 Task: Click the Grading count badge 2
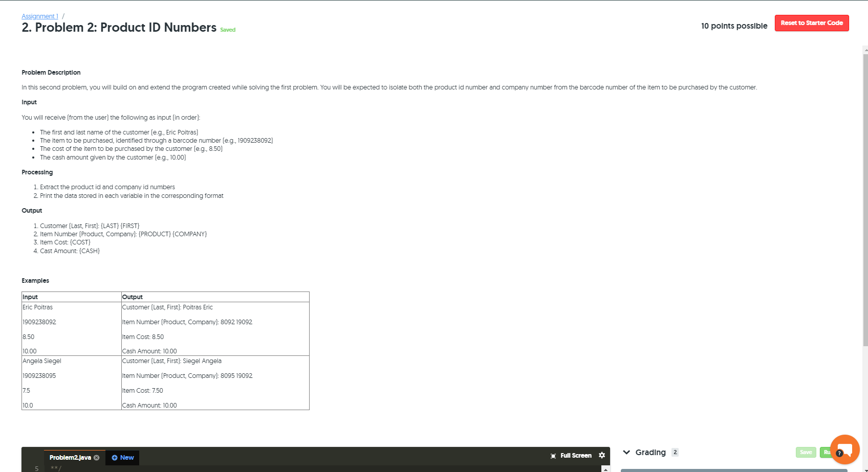675,452
